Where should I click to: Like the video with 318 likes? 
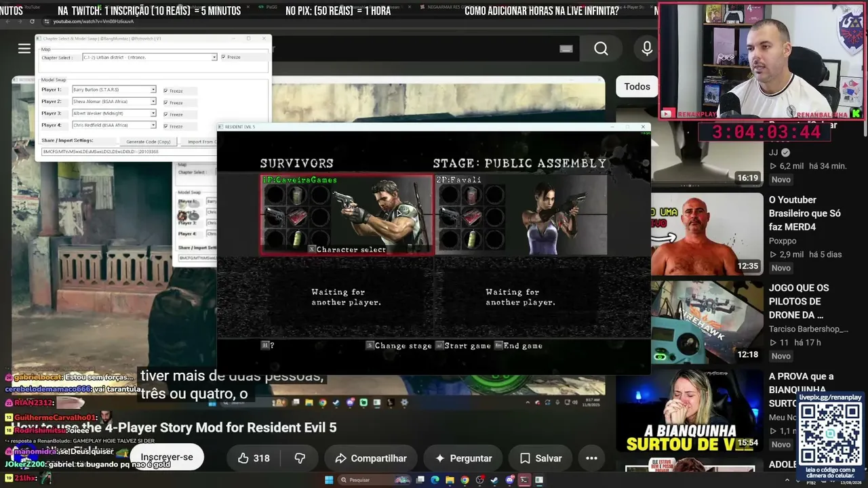(254, 458)
